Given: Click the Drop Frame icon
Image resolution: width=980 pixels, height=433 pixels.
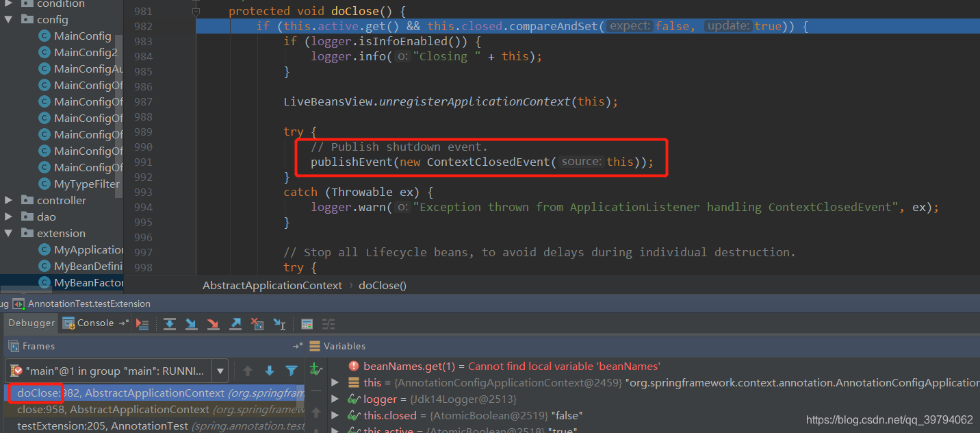Looking at the screenshot, I should pyautogui.click(x=257, y=323).
